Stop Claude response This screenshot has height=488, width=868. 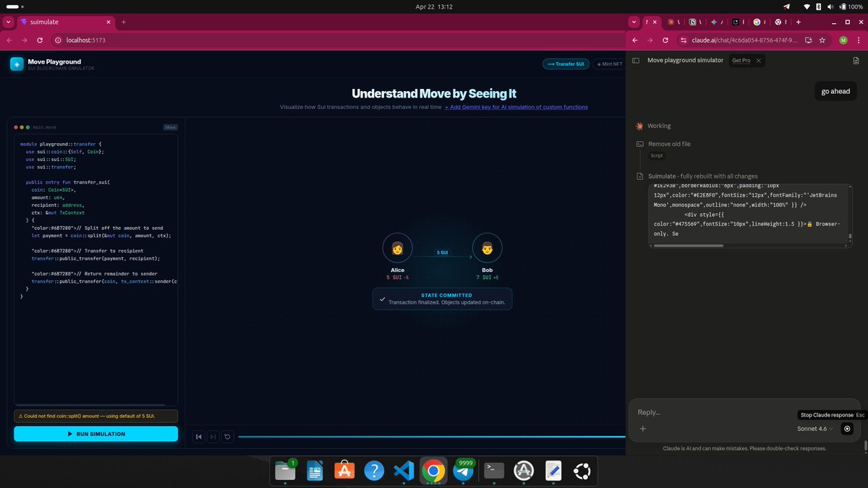[x=847, y=429]
